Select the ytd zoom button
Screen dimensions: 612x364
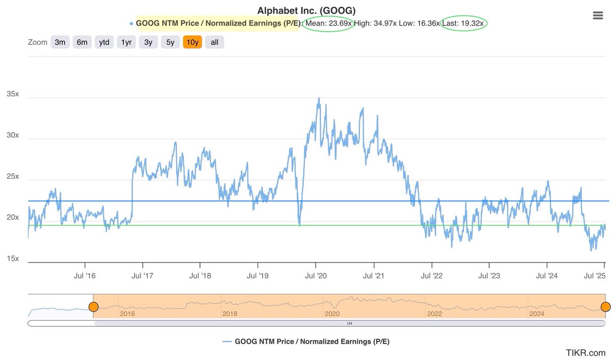[x=104, y=42]
